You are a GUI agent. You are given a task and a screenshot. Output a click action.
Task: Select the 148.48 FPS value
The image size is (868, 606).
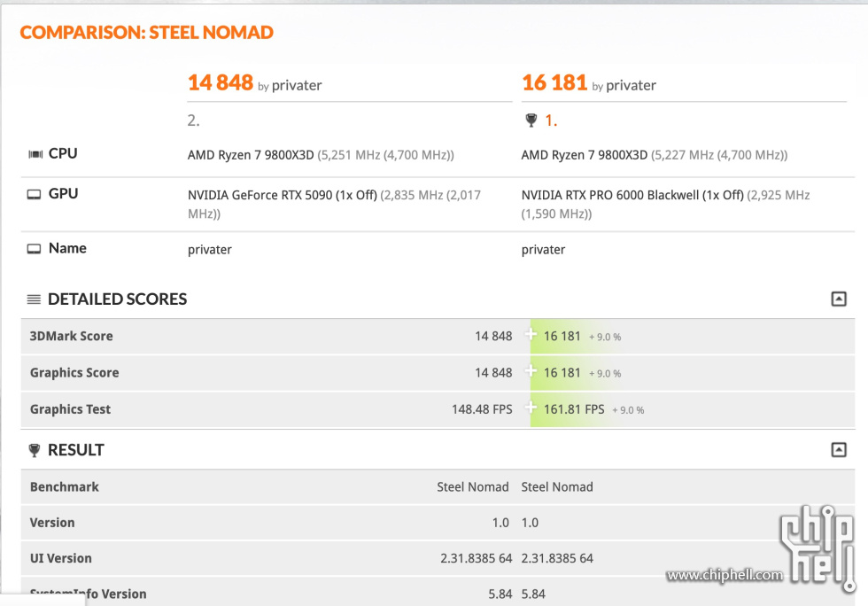[x=482, y=409]
